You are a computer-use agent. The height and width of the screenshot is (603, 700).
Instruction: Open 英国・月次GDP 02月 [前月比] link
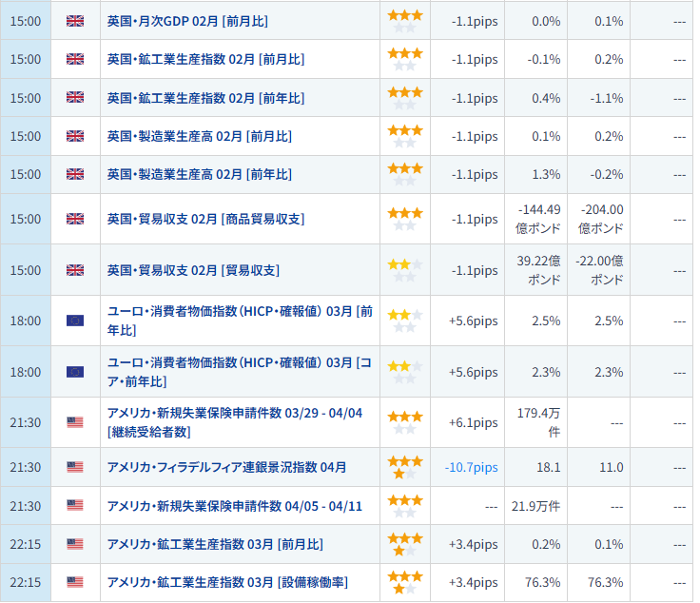tap(200, 20)
